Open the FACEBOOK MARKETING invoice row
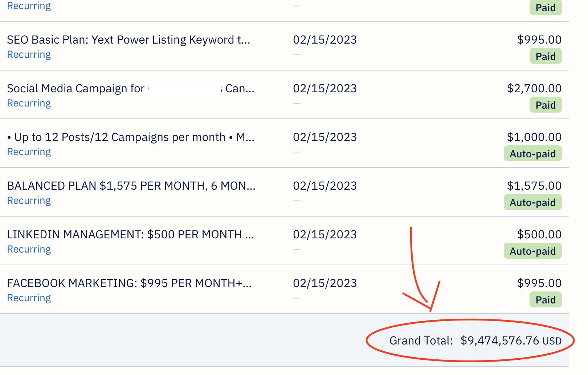 tap(129, 283)
